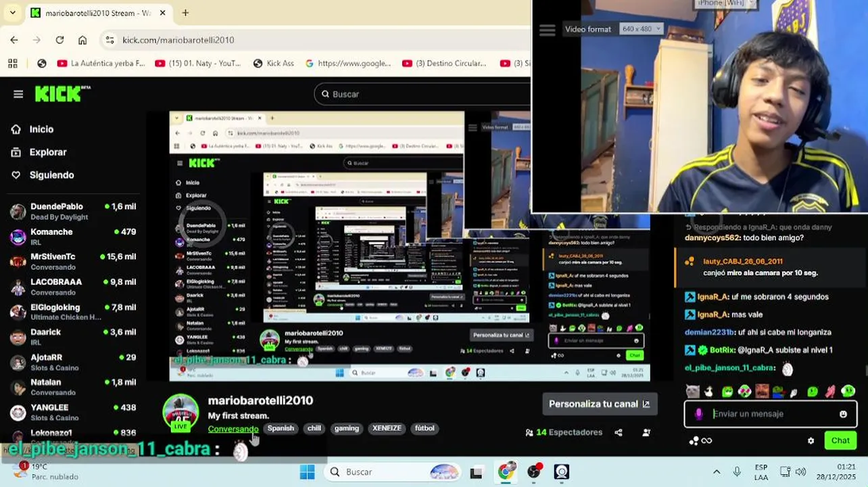
Task: Open Natalan channel in sidebar
Action: (x=73, y=387)
